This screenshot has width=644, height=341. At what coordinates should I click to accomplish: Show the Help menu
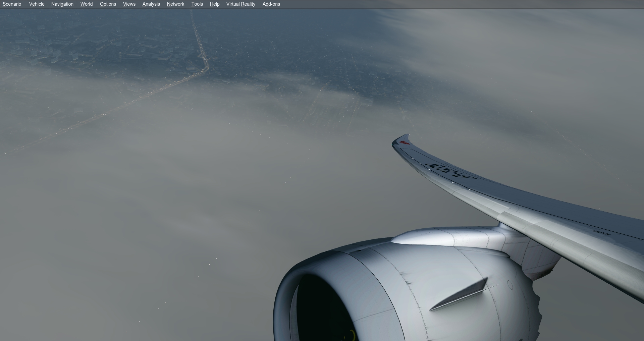214,4
